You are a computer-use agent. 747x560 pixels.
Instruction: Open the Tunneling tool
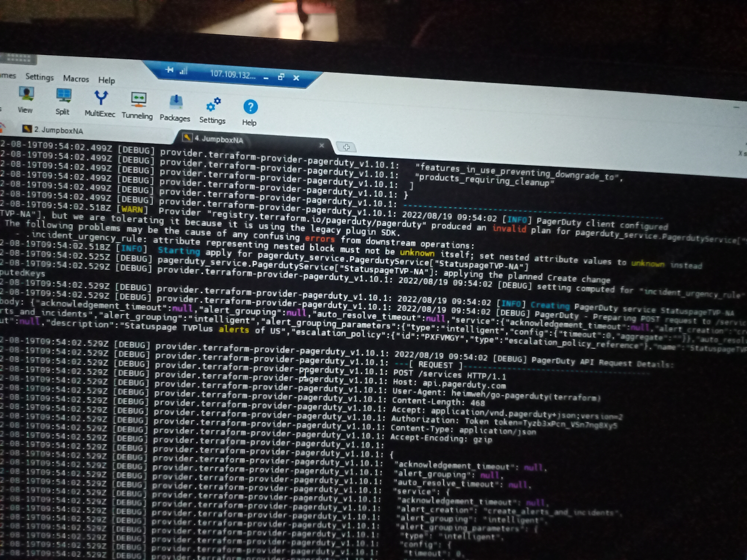tap(137, 106)
